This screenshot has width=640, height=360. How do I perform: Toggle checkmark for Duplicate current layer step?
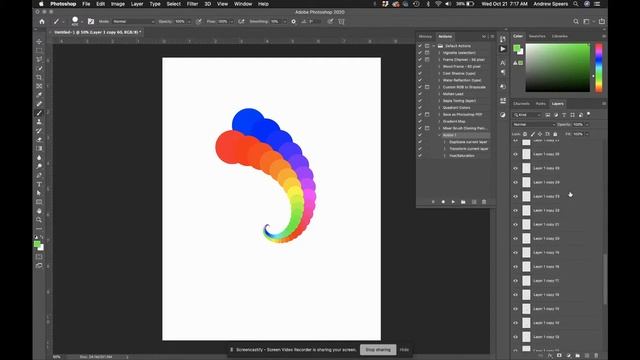tap(420, 142)
